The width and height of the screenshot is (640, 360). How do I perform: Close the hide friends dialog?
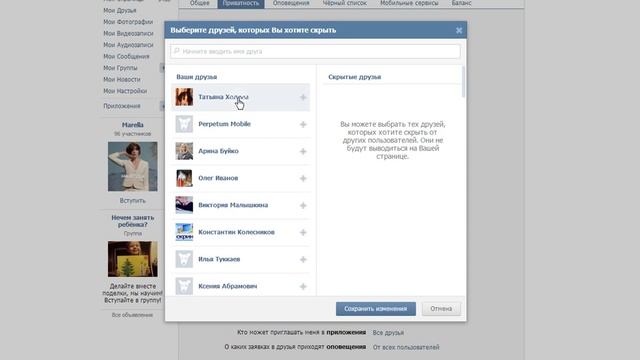point(459,30)
